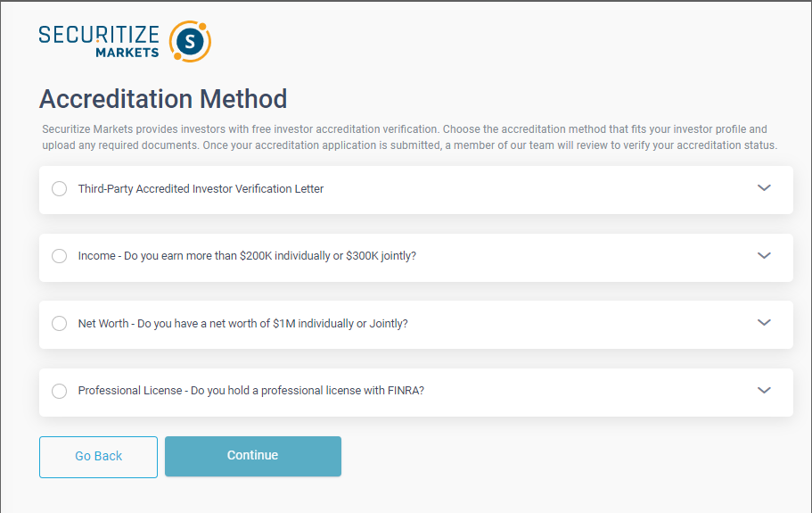Select the Third-Party Verification Letter radio button
The image size is (812, 513).
(60, 188)
